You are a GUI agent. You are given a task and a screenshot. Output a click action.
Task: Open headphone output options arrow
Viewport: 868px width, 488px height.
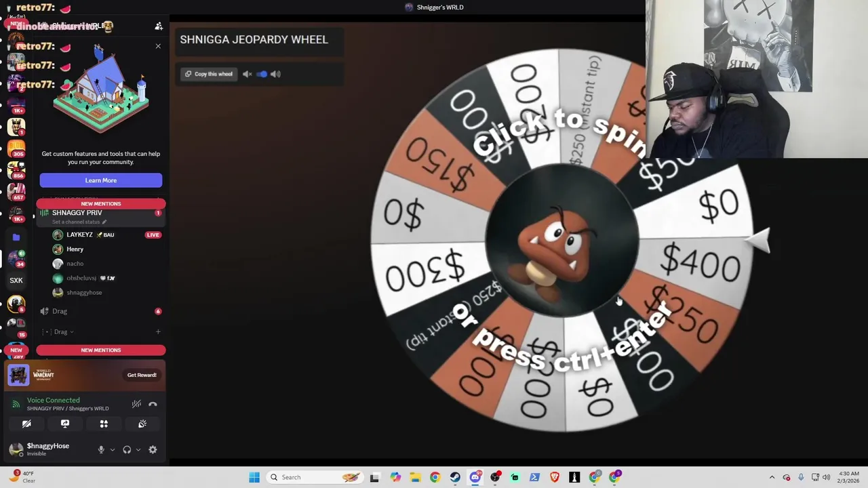(138, 449)
